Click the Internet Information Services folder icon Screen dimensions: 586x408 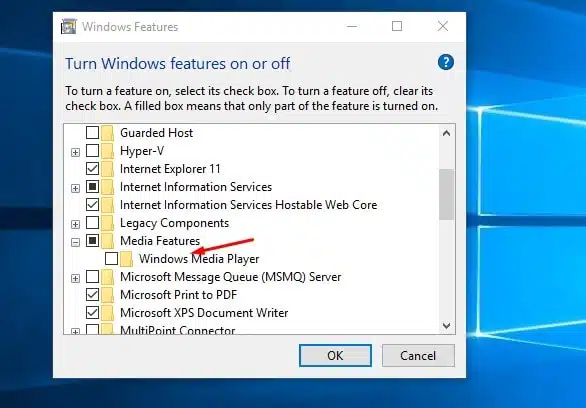click(x=108, y=187)
